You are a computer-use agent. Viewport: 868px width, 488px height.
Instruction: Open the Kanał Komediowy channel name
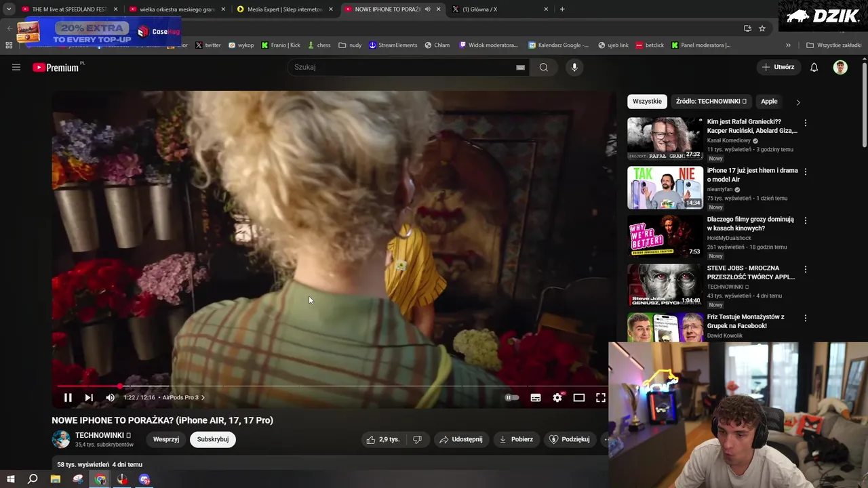pyautogui.click(x=729, y=141)
